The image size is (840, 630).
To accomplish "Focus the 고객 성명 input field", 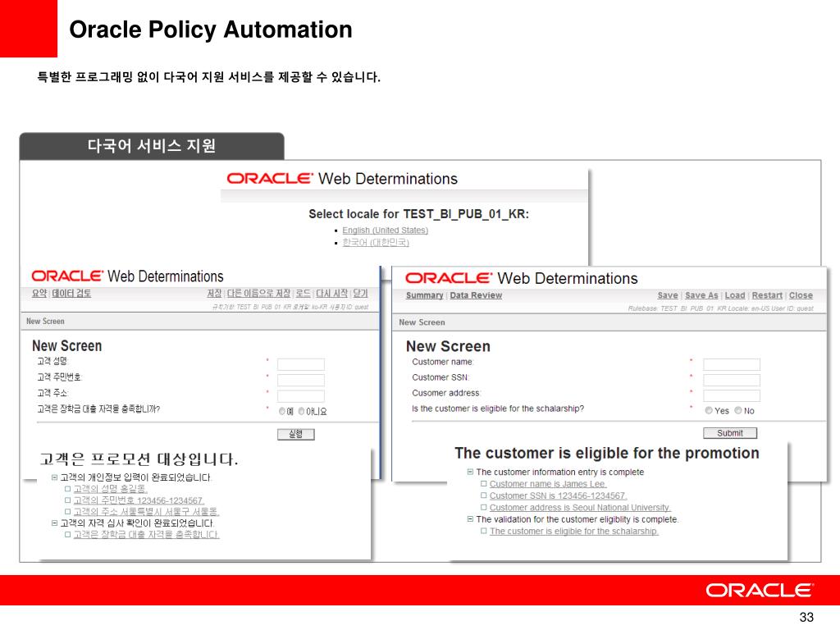I will (x=300, y=365).
